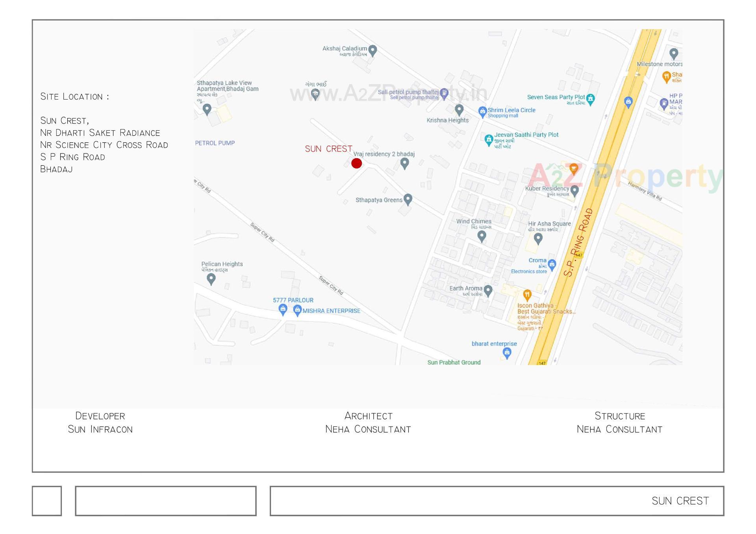Select the Akshaj Caladium map pin
756x534 pixels.
coord(372,49)
